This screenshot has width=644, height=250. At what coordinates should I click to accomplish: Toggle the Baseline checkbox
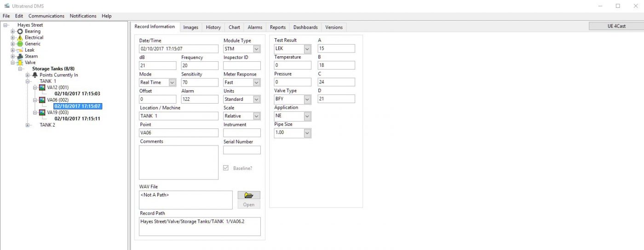pyautogui.click(x=226, y=168)
